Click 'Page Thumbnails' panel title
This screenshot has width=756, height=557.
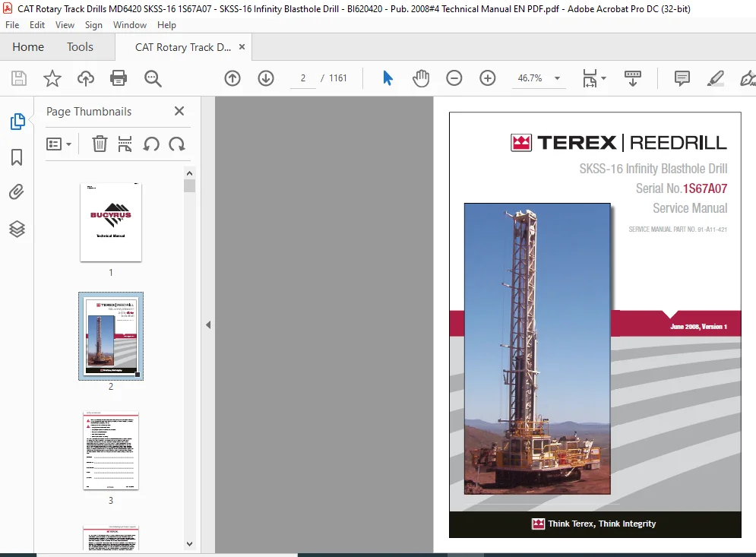89,112
